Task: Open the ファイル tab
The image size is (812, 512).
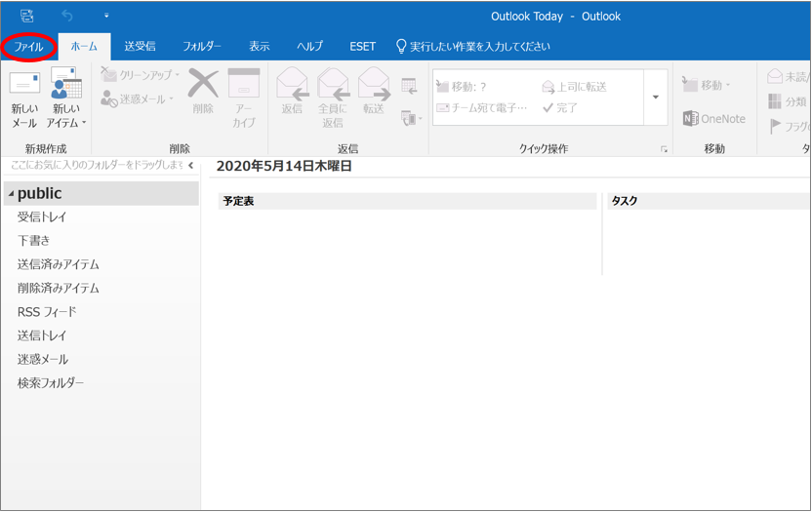Action: (28, 47)
